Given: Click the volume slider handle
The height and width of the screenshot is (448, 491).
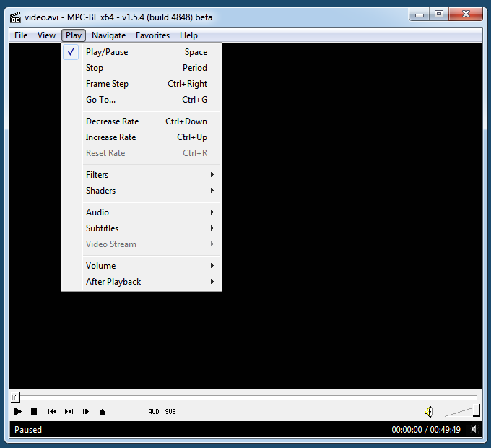Looking at the screenshot, I should pos(477,410).
